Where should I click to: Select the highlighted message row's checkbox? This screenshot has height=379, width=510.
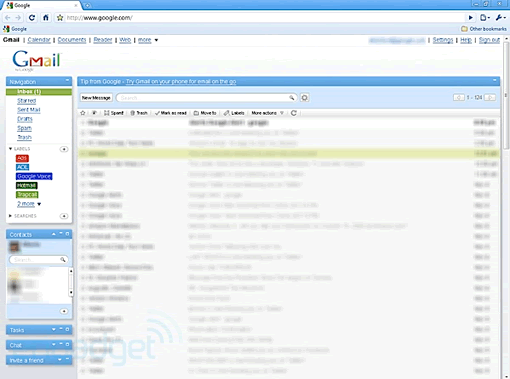coord(83,154)
